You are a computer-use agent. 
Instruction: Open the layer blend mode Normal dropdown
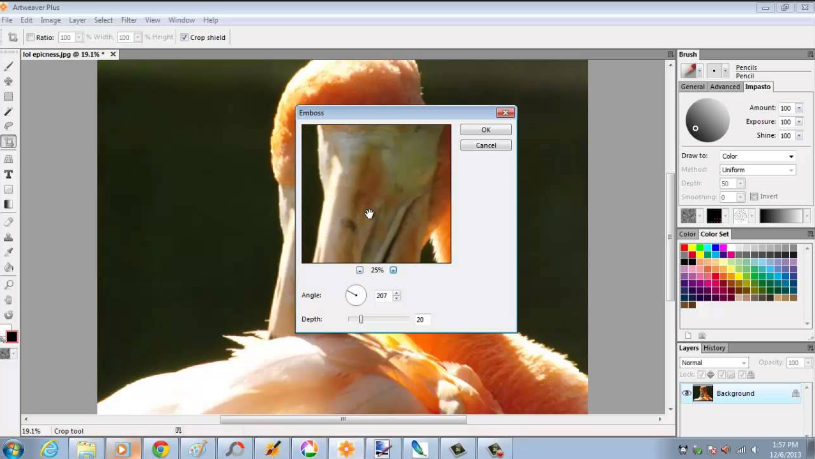tap(714, 362)
